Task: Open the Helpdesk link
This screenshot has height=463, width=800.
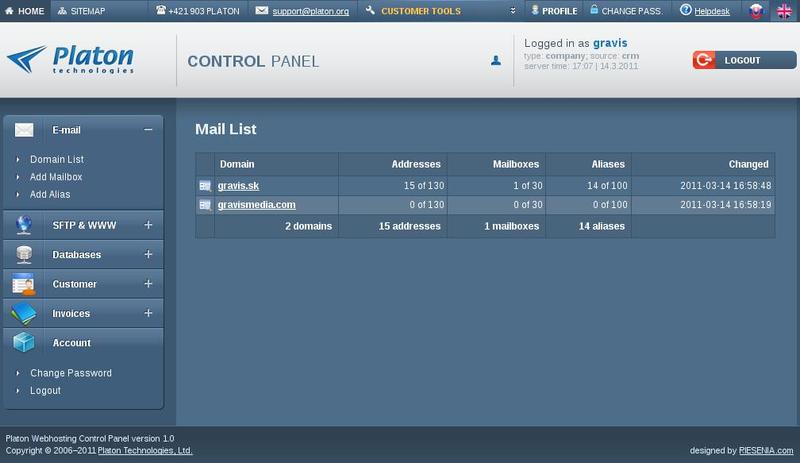Action: (712, 11)
